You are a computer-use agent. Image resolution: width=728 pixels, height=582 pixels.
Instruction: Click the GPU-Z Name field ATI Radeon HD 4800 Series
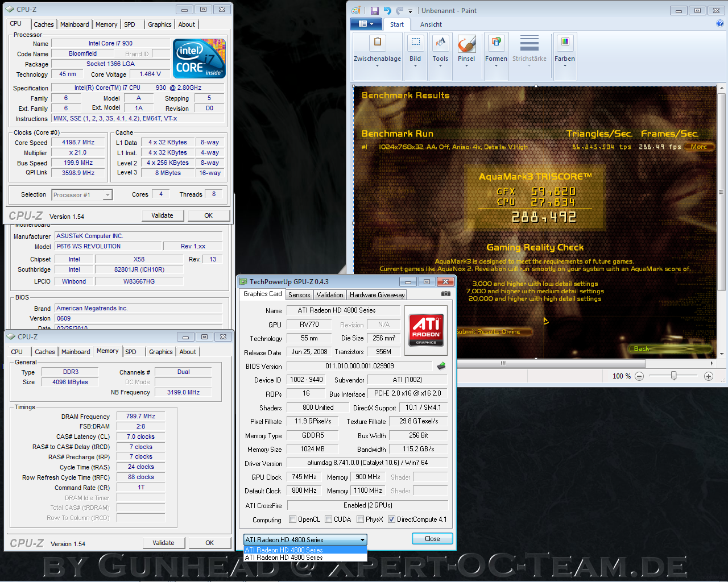click(x=342, y=310)
